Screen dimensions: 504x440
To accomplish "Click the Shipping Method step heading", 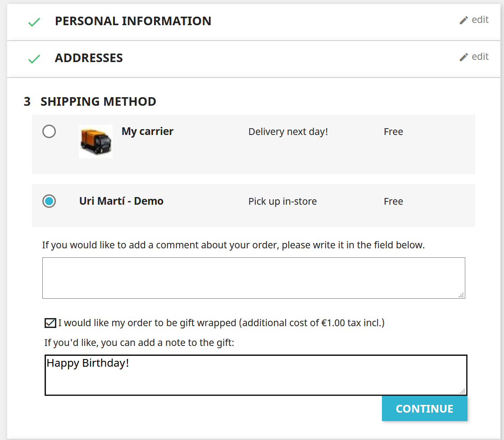I will [98, 102].
